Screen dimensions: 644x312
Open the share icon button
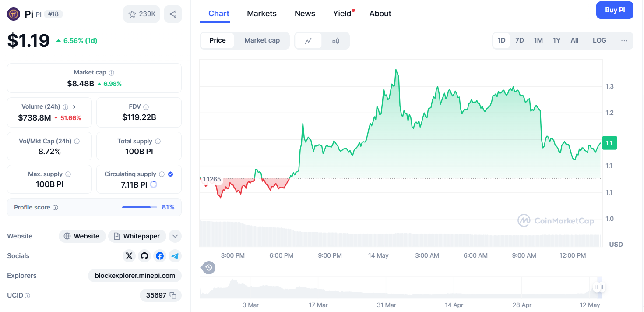pyautogui.click(x=173, y=14)
